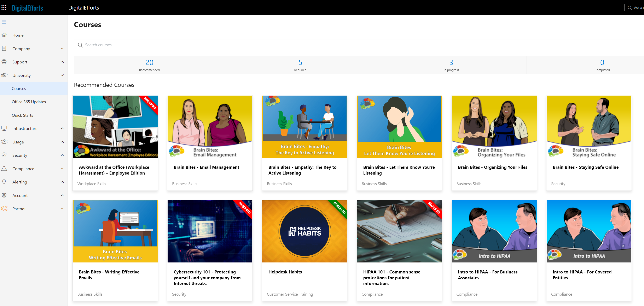Viewport: 644px width, 306px height.
Task: Click Cybersecurity 101 course title text
Action: [x=207, y=277]
